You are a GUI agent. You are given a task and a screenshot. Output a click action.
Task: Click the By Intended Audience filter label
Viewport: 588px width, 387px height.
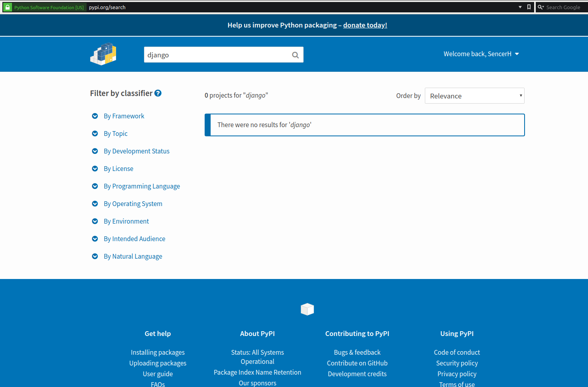point(134,239)
